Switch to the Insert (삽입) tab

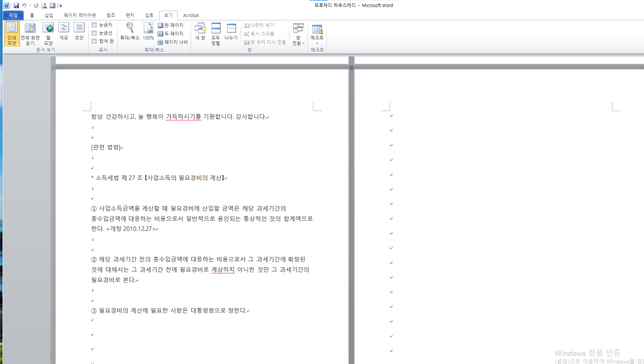tap(49, 15)
